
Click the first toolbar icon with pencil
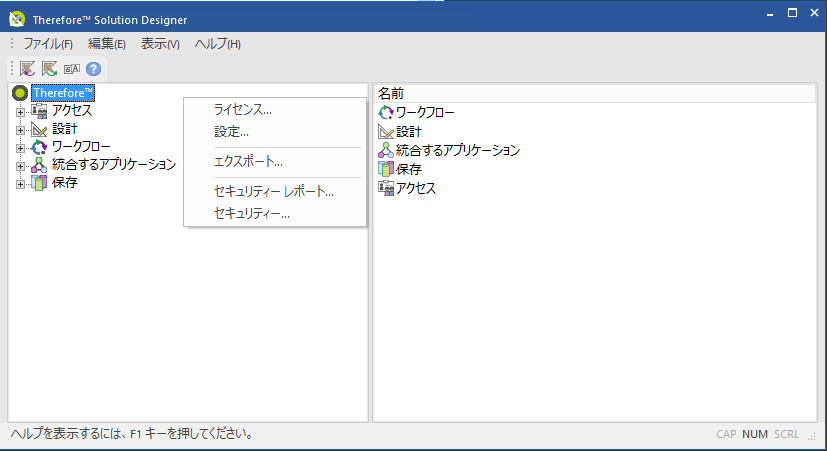pos(27,69)
